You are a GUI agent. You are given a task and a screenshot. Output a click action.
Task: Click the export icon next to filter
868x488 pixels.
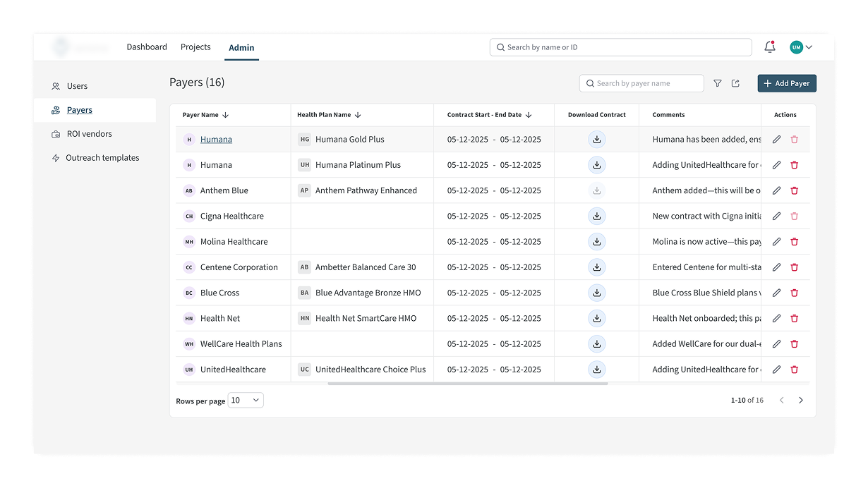click(735, 83)
